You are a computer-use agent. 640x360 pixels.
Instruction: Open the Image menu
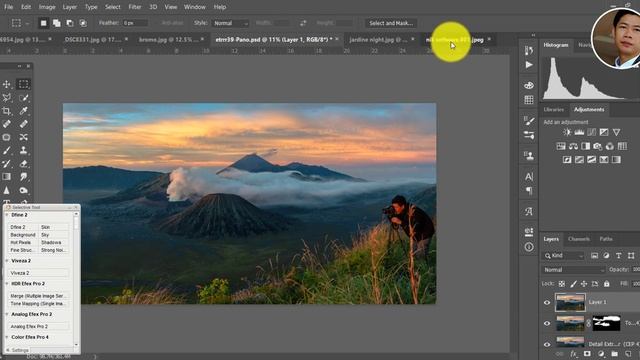coord(47,7)
